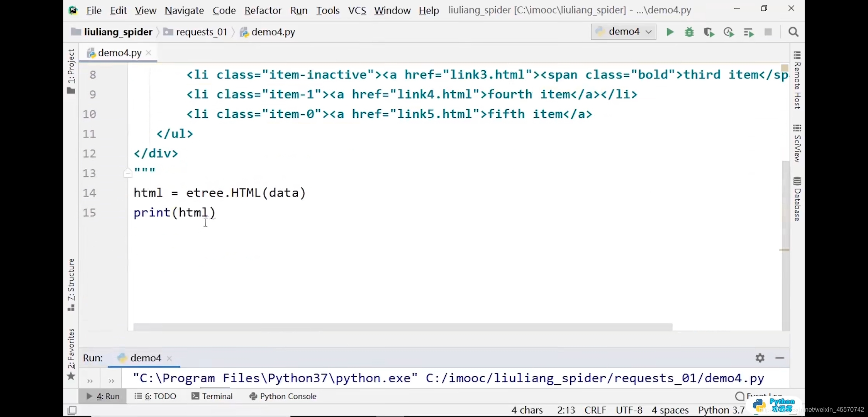Click the editor horizontal scrollbar
The width and height of the screenshot is (868, 417).
(402, 327)
